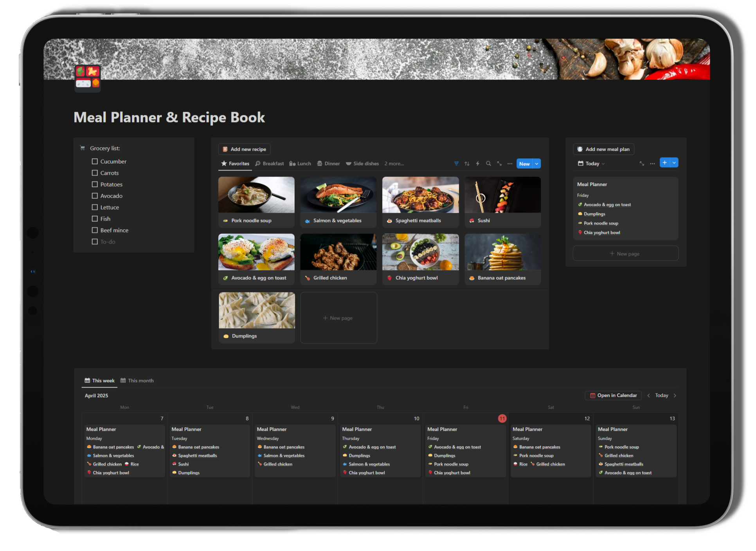This screenshot has width=756, height=551.
Task: Check the Avocado grocery item
Action: [x=95, y=196]
